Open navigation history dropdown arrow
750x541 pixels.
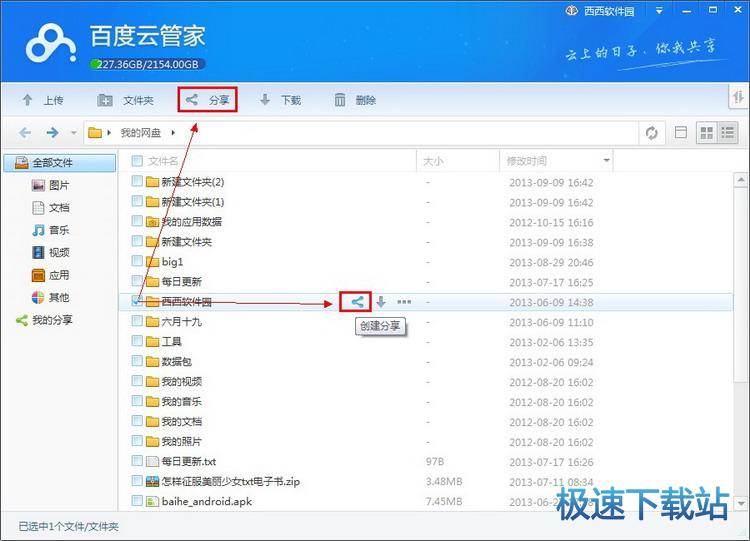[73, 133]
